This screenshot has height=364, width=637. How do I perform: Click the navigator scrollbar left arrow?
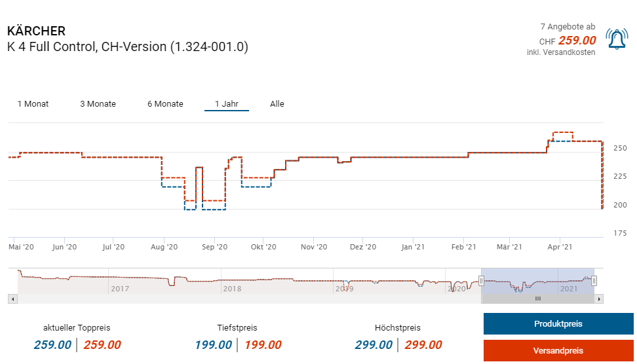(12, 299)
